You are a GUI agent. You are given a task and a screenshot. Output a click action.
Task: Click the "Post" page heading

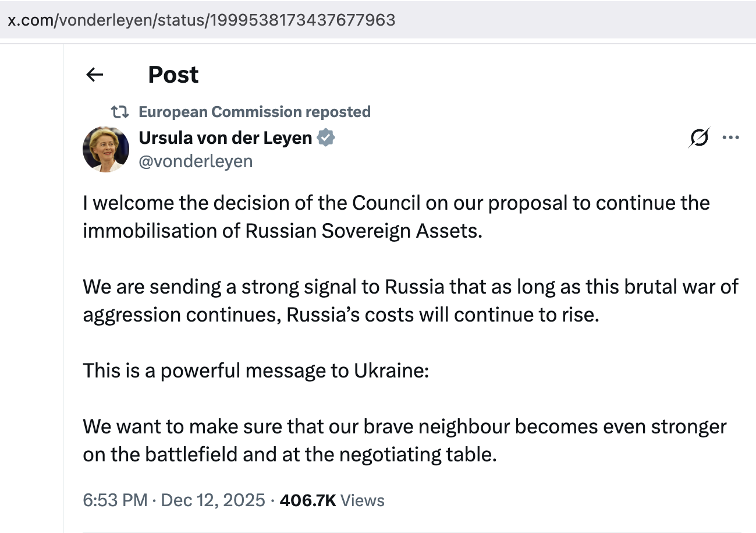click(x=173, y=75)
